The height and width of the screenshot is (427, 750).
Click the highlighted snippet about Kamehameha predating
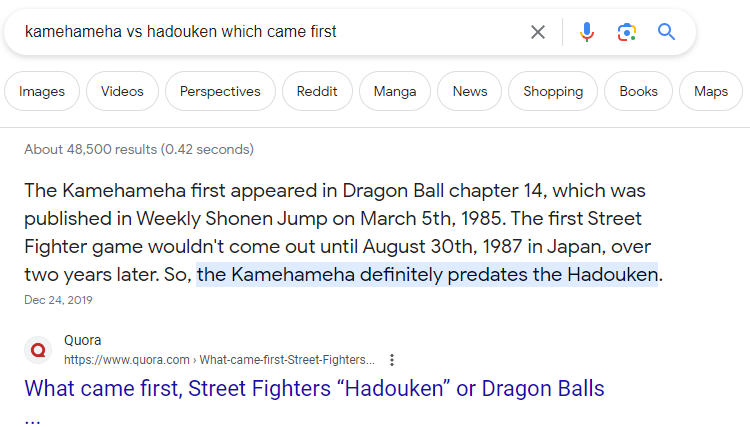click(429, 274)
